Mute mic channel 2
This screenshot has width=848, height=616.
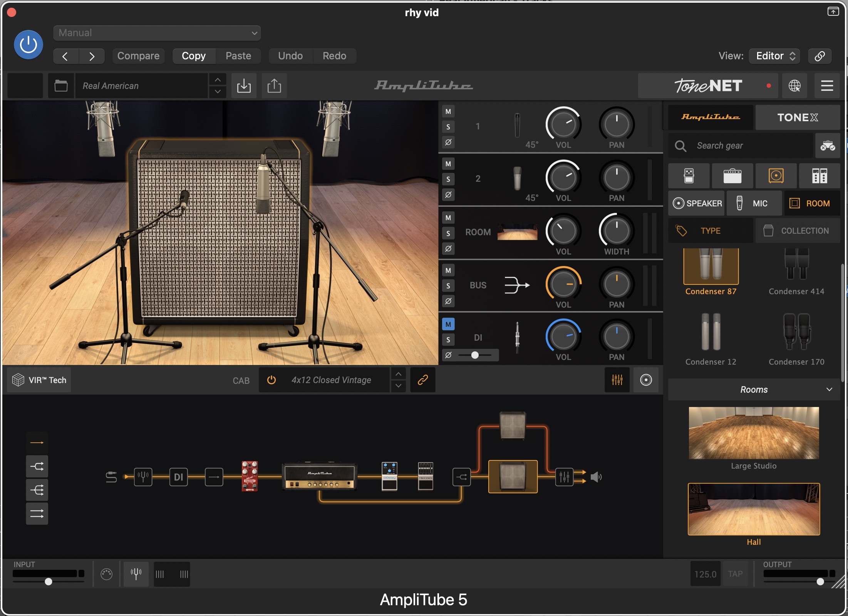coord(448,164)
